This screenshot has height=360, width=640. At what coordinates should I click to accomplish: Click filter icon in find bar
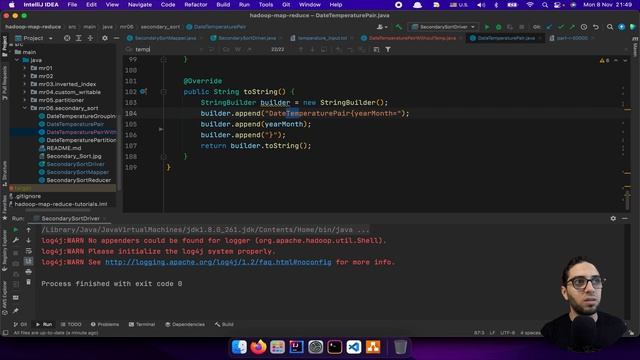coord(388,49)
